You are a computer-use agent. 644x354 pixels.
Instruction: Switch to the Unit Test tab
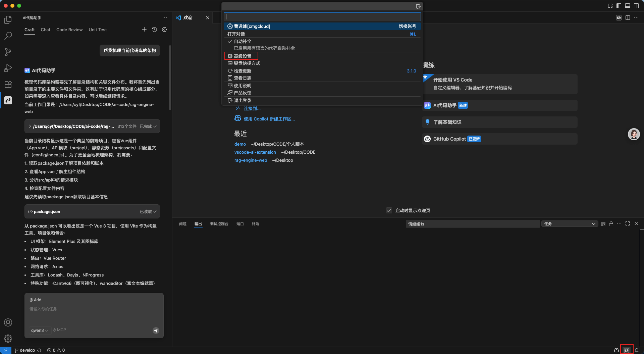(x=98, y=30)
